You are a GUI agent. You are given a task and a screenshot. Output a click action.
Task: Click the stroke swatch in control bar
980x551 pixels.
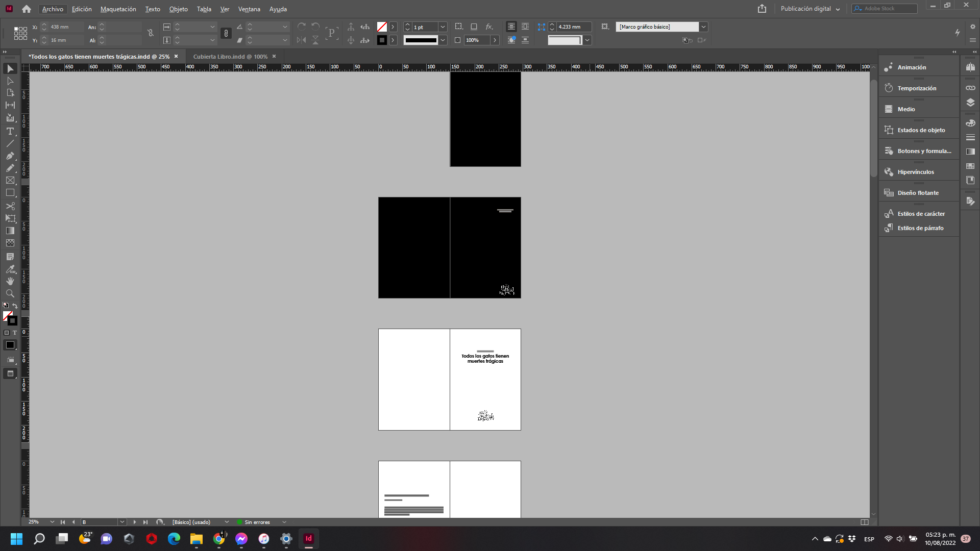coord(382,40)
